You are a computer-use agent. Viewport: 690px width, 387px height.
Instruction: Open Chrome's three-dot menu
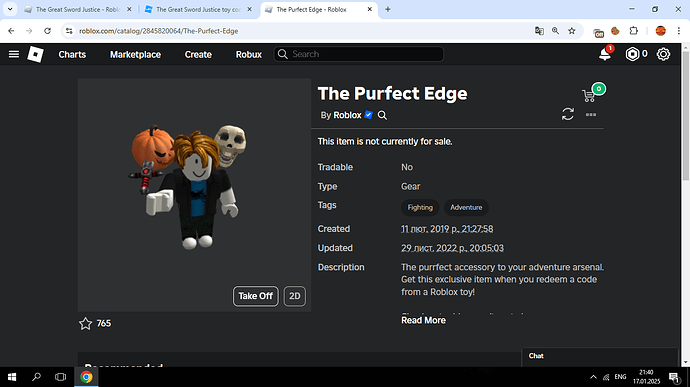coord(679,31)
